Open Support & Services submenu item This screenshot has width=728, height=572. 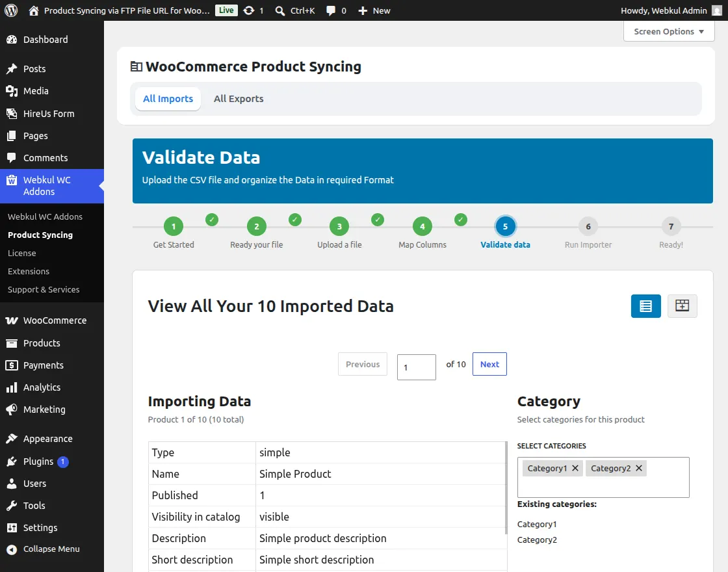(x=44, y=290)
